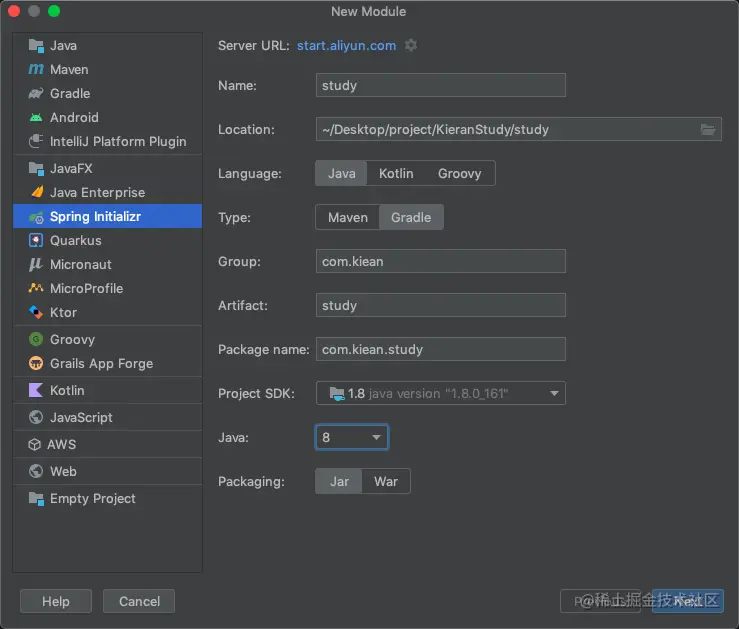
Task: Open the start.aliyun.com server link
Action: coord(346,45)
